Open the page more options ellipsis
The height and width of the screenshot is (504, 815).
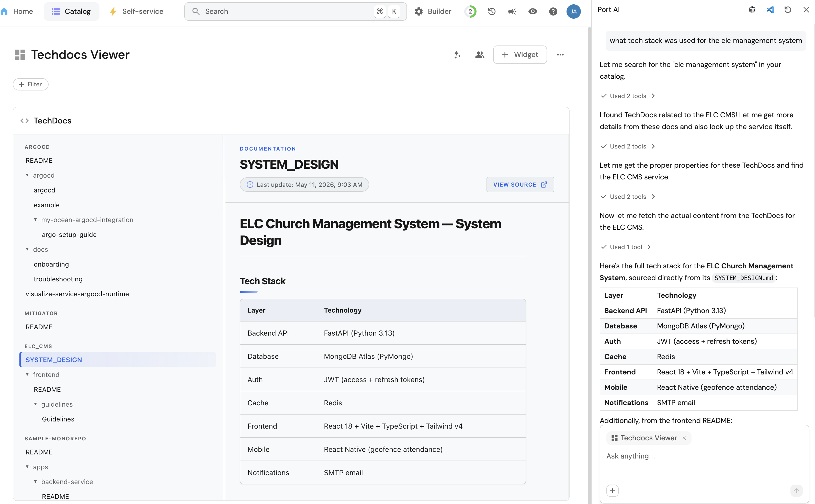pyautogui.click(x=560, y=55)
